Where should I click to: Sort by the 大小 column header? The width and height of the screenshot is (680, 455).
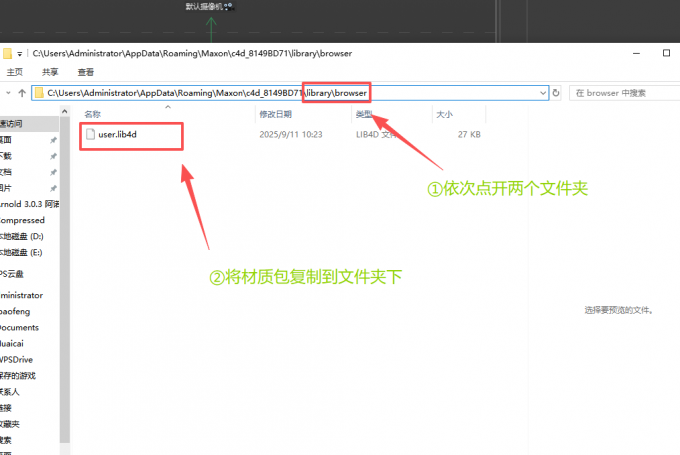click(443, 115)
